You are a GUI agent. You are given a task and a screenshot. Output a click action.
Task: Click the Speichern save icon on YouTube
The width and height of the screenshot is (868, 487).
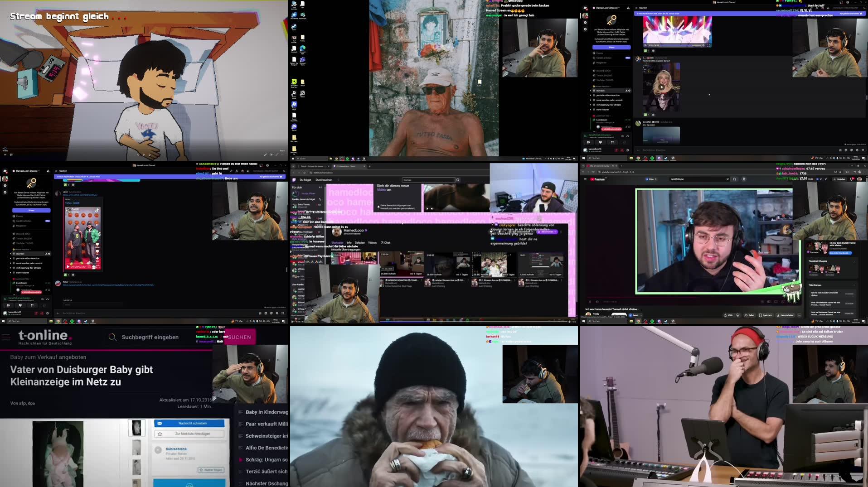[765, 315]
